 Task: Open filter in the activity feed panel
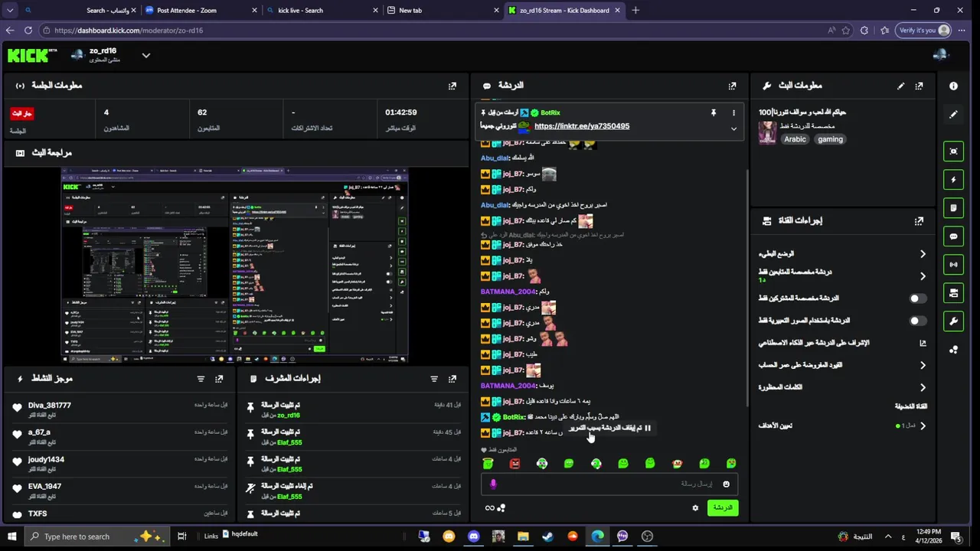(x=201, y=379)
